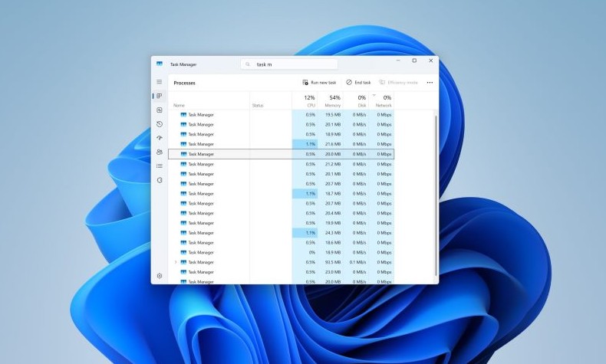606x364 pixels.
Task: Open the Performance page
Action: (160, 110)
